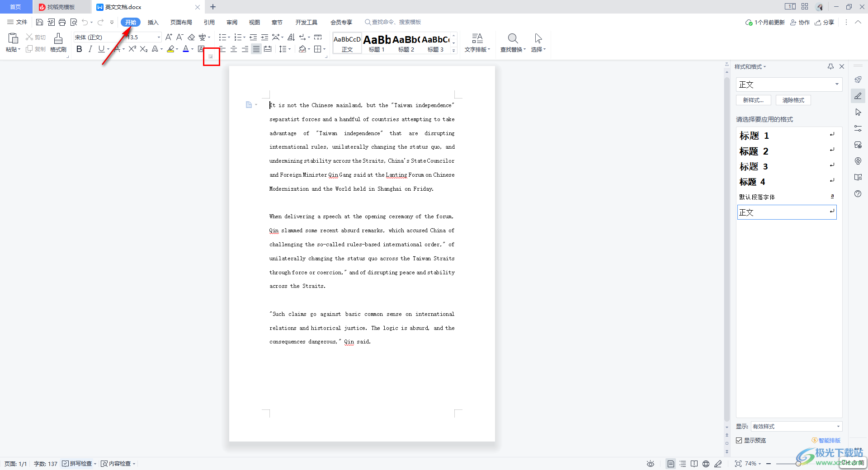868x470 pixels.
Task: Click the Clear Formatting eraser icon
Action: 191,37
